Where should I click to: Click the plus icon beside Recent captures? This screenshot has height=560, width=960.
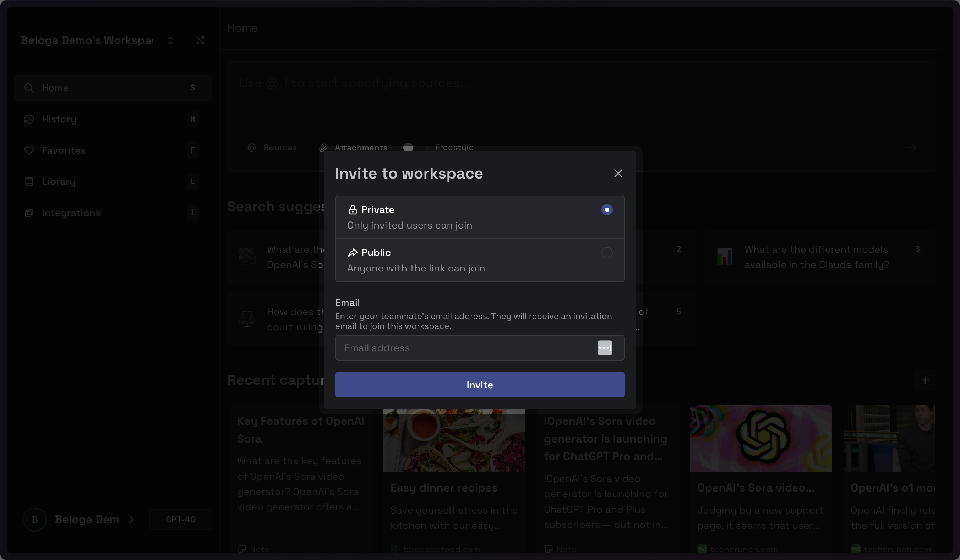click(x=924, y=380)
